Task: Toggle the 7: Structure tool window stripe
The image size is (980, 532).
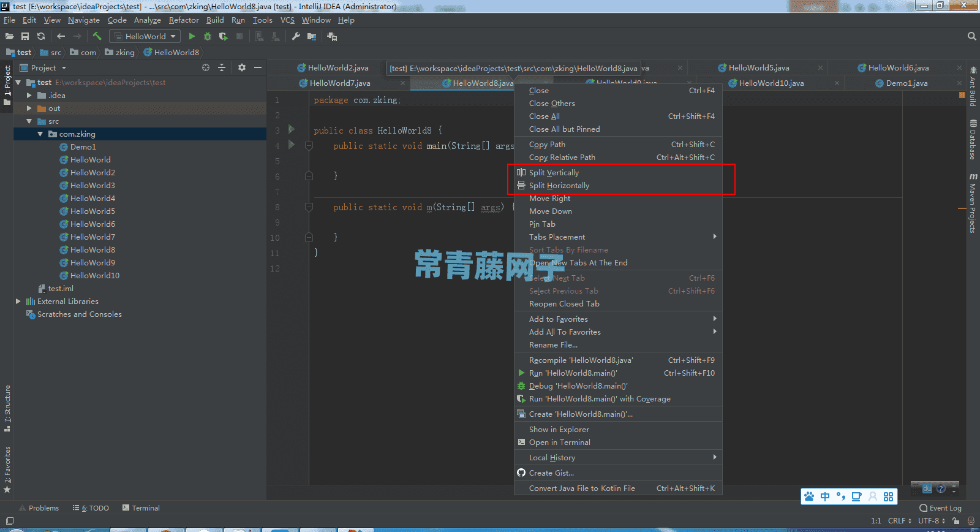Action: 7,409
